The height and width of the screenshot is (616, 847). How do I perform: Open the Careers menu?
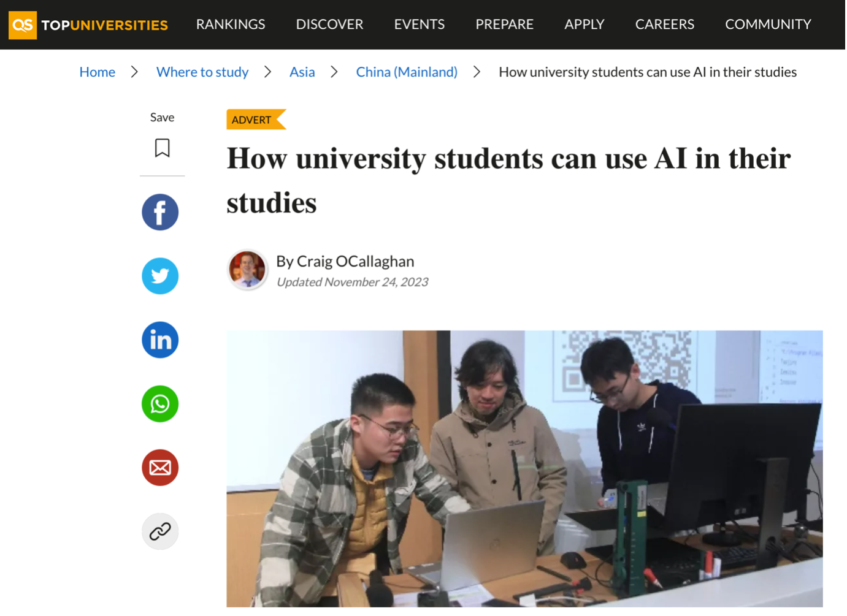click(x=665, y=25)
